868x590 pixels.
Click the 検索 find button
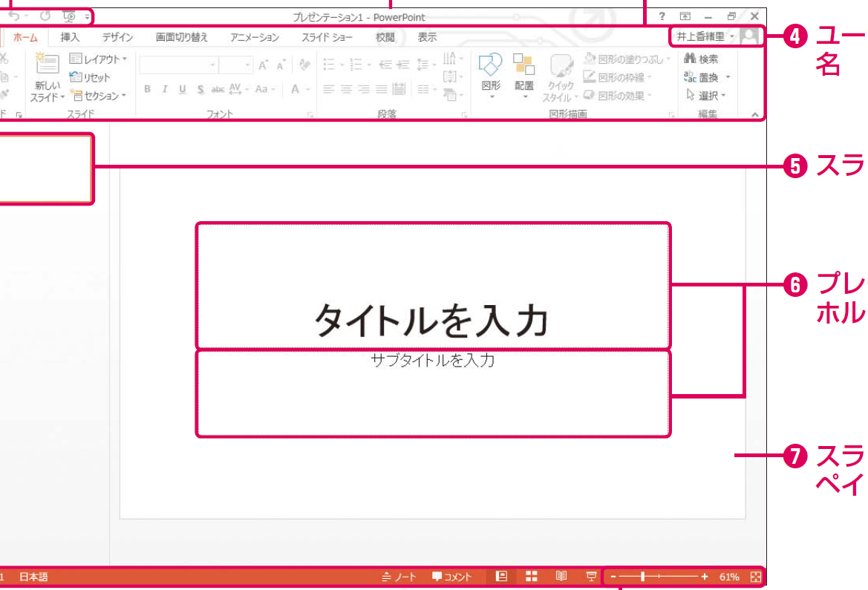701,59
